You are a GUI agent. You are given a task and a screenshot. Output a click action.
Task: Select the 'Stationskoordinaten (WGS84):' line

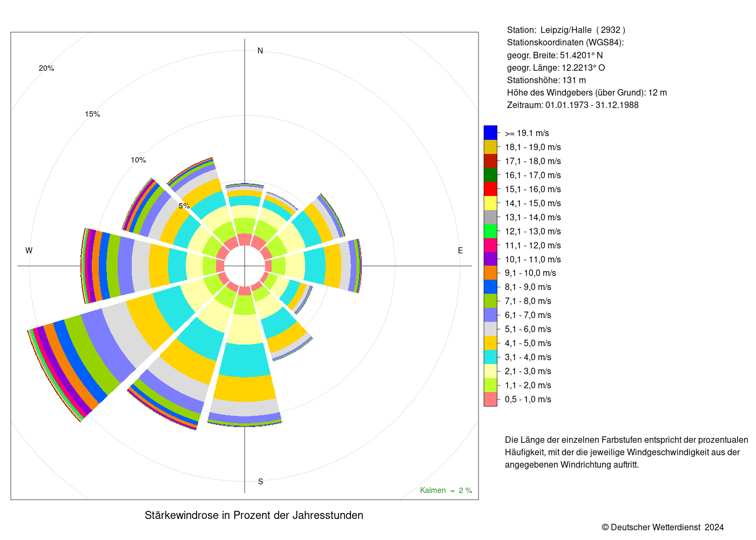click(x=565, y=43)
